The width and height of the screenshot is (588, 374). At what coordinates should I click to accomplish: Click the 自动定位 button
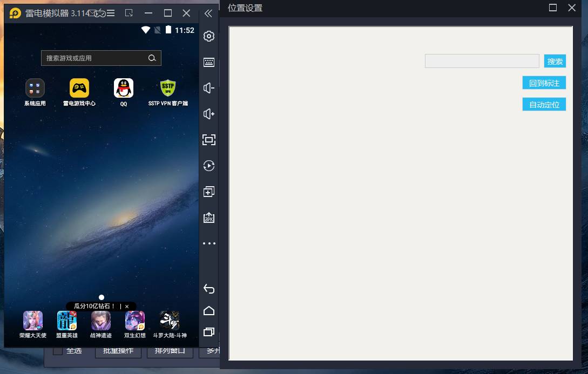click(x=544, y=105)
